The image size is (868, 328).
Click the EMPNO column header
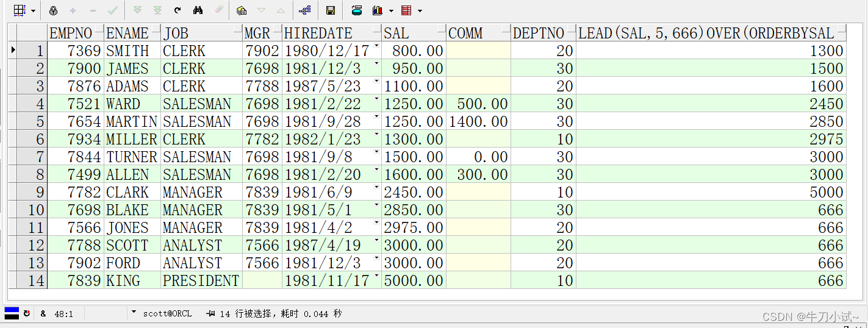76,33
